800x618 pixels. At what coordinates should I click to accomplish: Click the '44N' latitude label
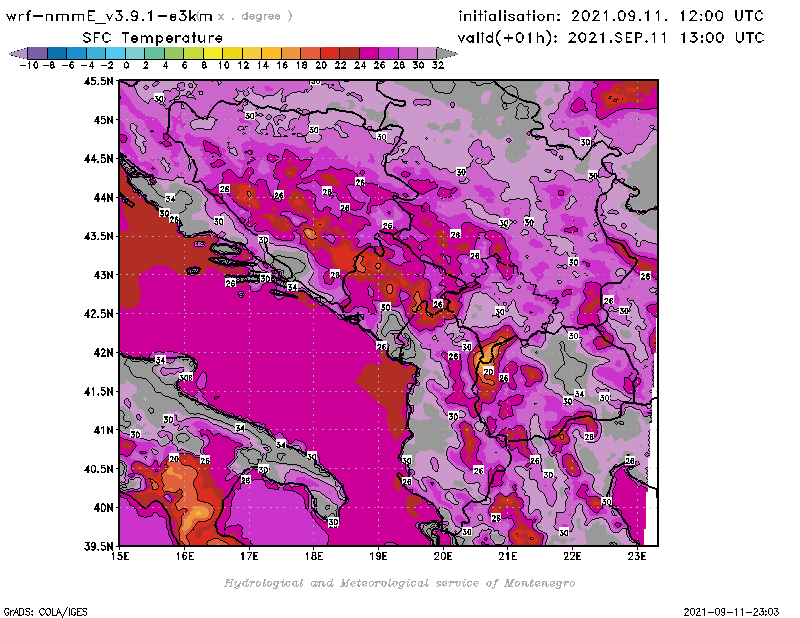pyautogui.click(x=103, y=197)
